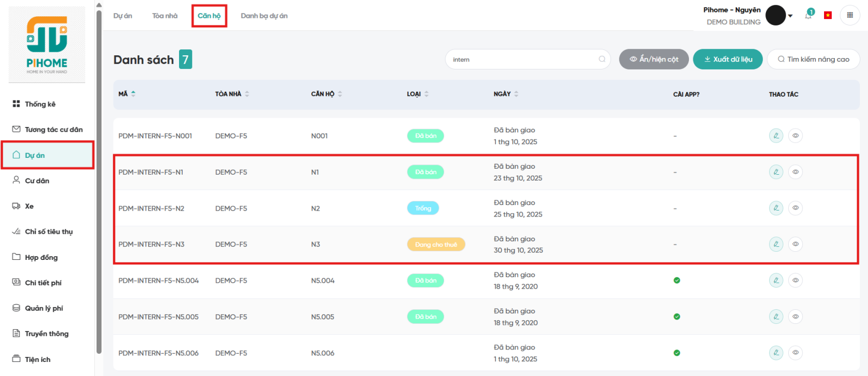Click the search magnifier icon in search box
The width and height of the screenshot is (868, 376).
coord(602,59)
